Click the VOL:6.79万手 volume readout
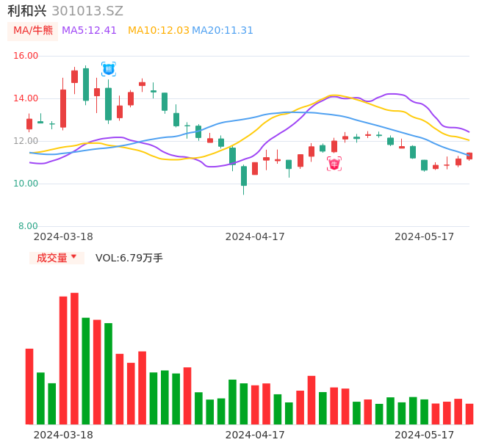The image size is (504, 445). 129,258
